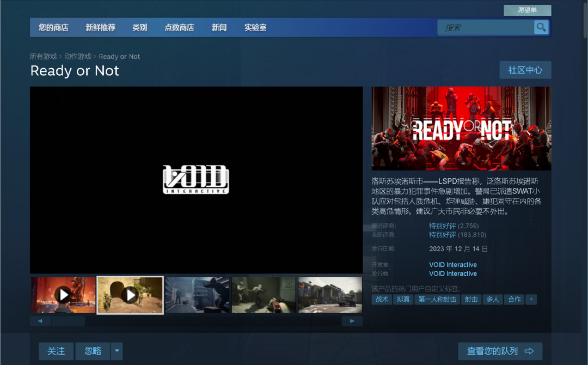Viewport: 588px width, 365px height.
Task: Select the fifth screenshot thumbnail
Action: point(330,295)
